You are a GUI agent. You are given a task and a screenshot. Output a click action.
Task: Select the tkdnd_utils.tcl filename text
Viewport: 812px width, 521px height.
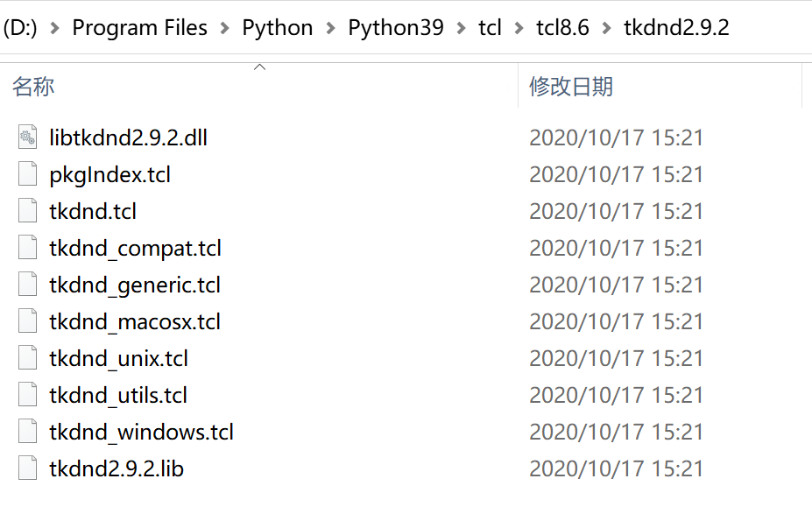tap(117, 394)
